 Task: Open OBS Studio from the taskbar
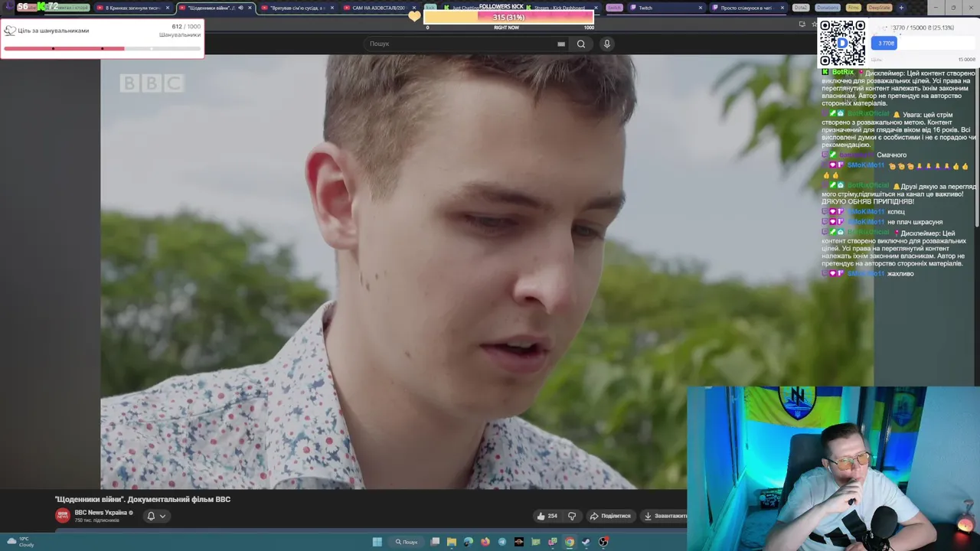[x=603, y=542]
